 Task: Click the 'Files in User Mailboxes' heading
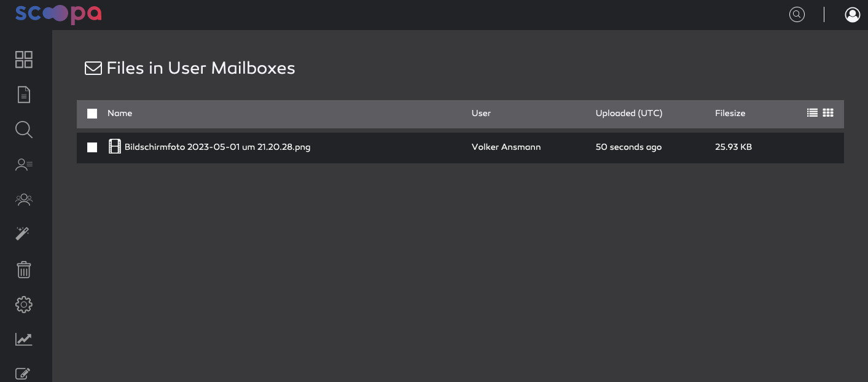pos(201,68)
